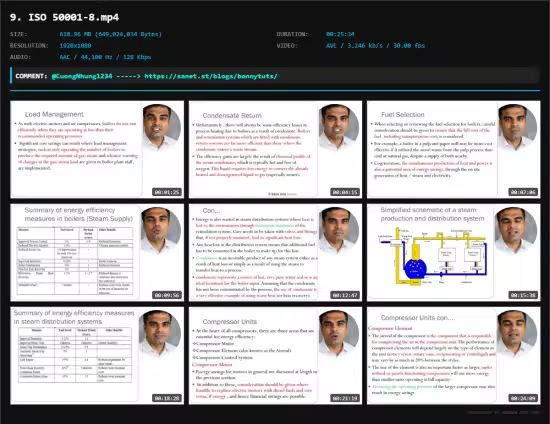The height and width of the screenshot is (424, 550).
Task: Open the steam system schematic thumbnail
Action: (x=454, y=253)
